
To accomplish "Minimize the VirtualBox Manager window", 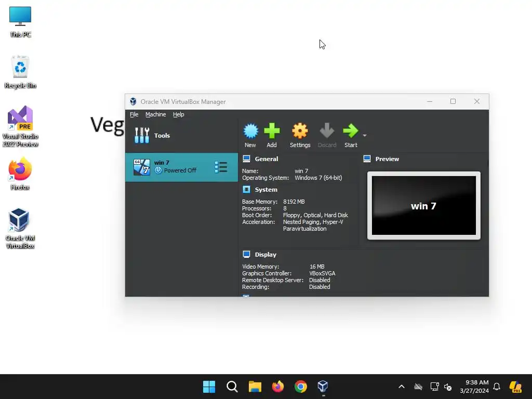I will 430,101.
